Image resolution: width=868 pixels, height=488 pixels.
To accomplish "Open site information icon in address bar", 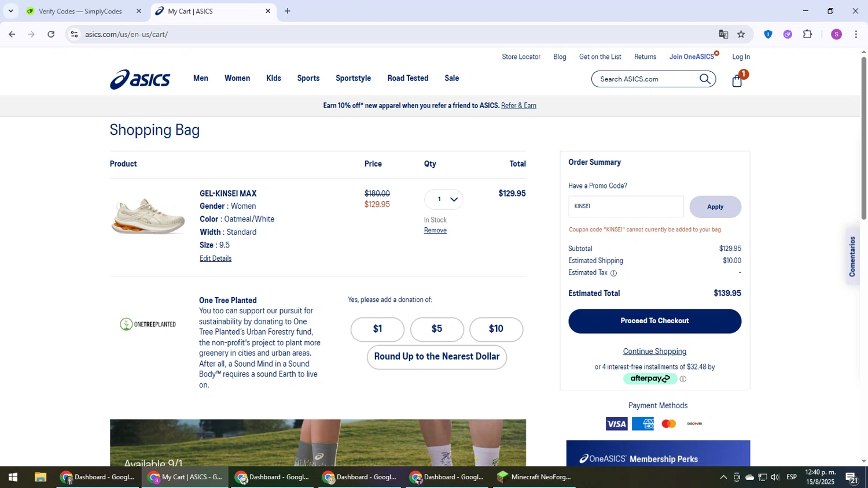I will coord(74,34).
